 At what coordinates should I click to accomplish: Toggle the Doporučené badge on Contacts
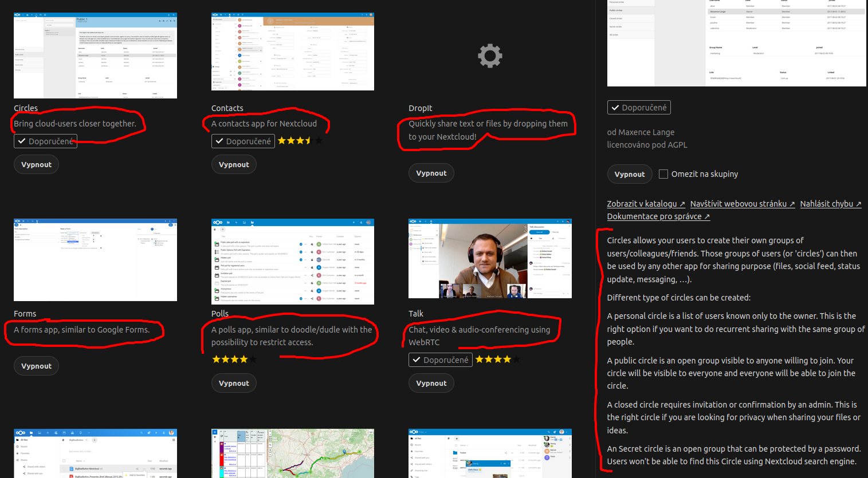[x=243, y=141]
